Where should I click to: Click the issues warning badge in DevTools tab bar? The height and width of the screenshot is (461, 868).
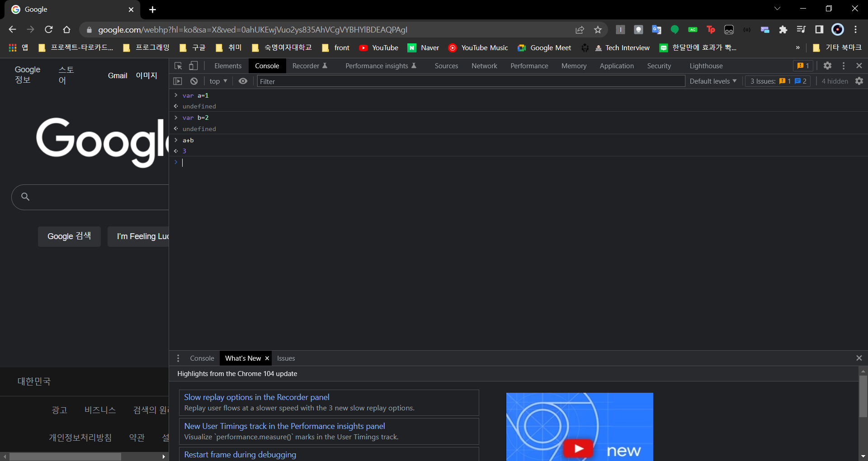tap(803, 66)
